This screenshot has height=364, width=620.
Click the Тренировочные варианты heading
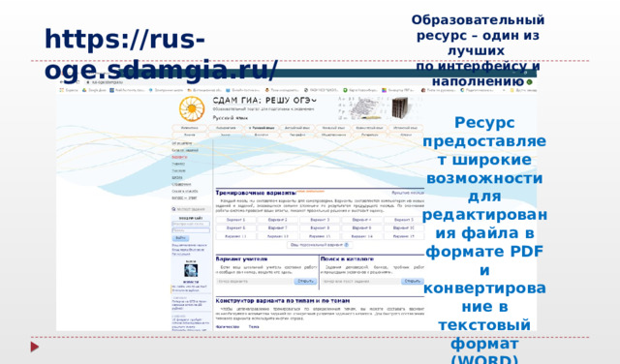[256, 193]
